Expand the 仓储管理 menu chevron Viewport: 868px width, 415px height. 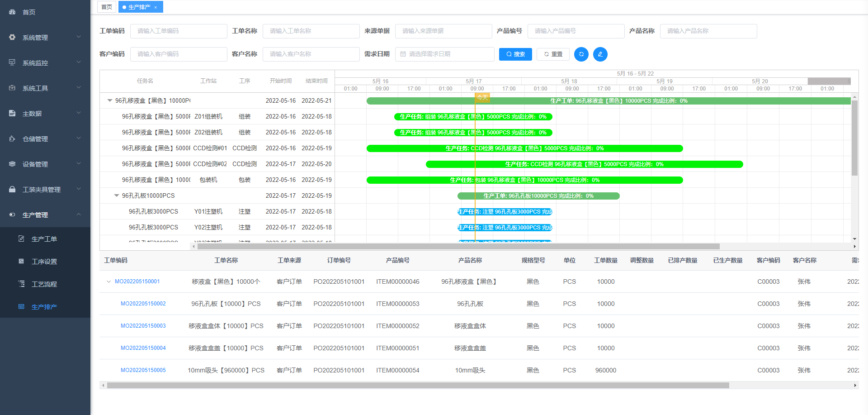79,138
